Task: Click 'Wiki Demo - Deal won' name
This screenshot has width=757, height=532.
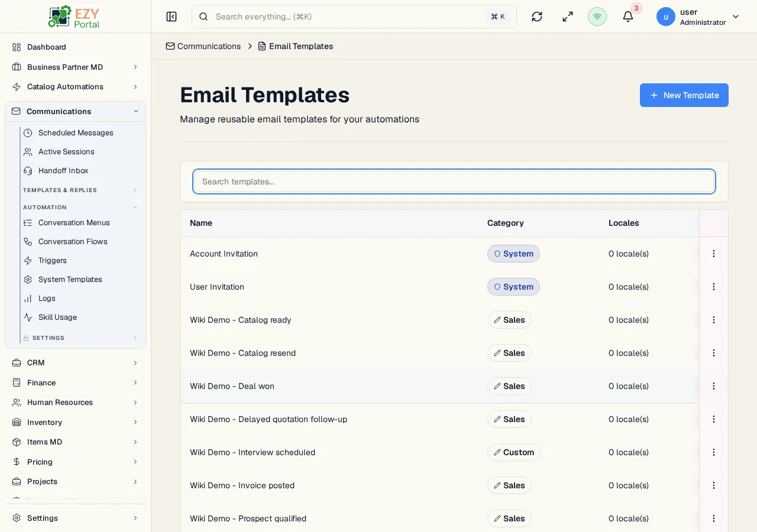Action: click(232, 386)
